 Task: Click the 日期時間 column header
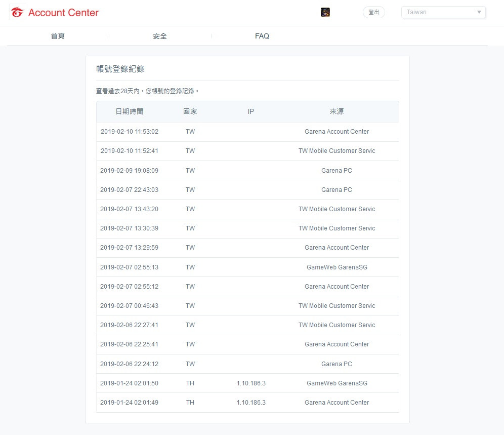(129, 111)
